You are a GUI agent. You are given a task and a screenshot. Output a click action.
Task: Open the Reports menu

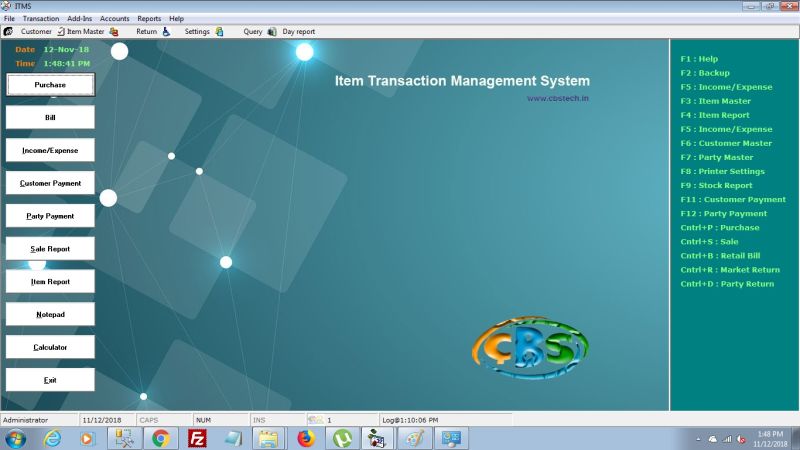pyautogui.click(x=149, y=18)
